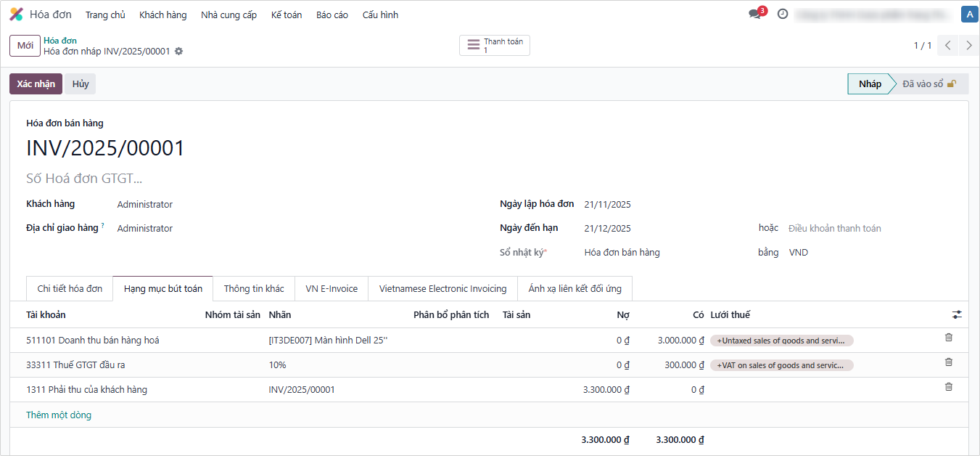Switch to the Chi tiết hóa đơn tab
The image size is (980, 456).
pos(70,288)
